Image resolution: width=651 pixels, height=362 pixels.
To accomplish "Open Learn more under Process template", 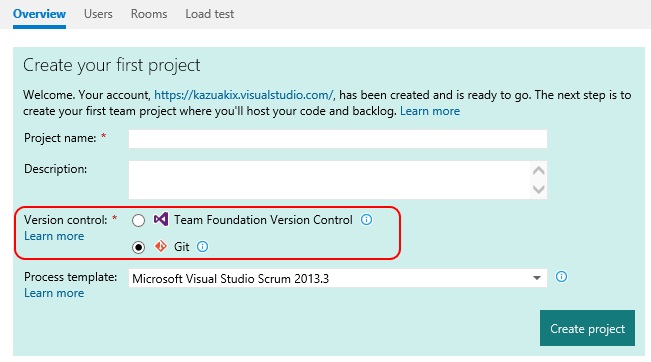I will (54, 293).
